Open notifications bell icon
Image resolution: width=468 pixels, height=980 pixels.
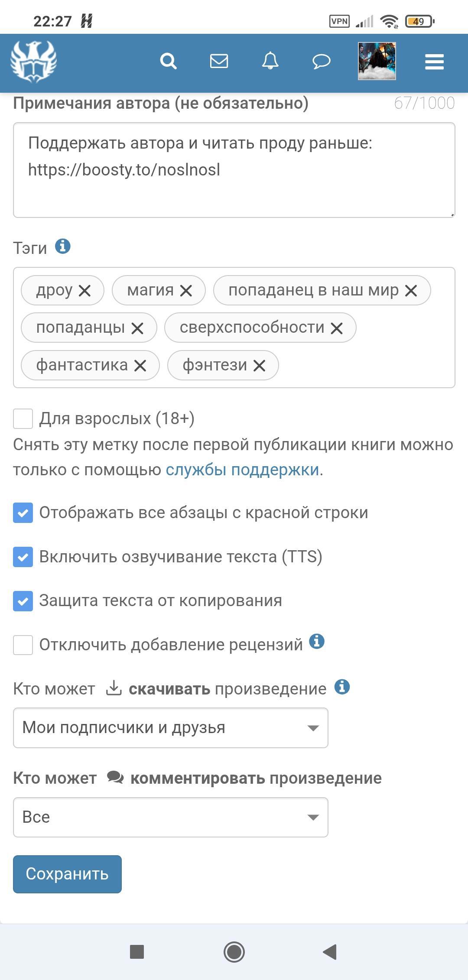tap(270, 61)
